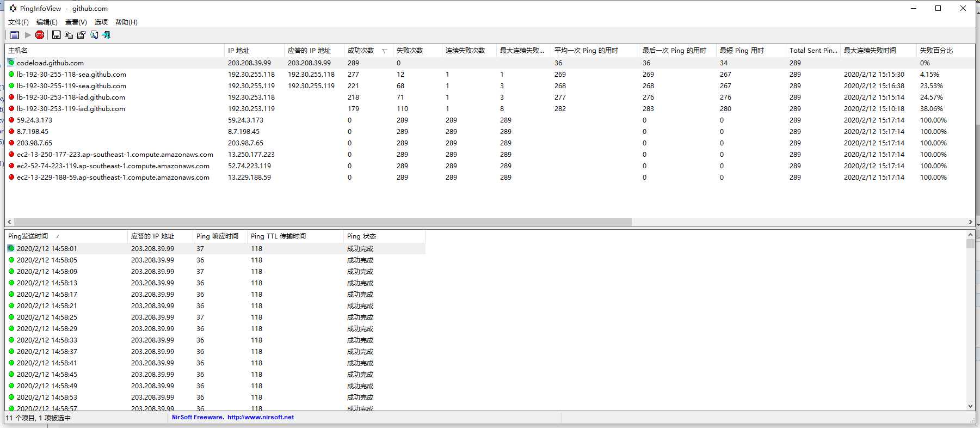Image resolution: width=980 pixels, height=428 pixels.
Task: Click red status dot for lb-192-30-253-119-iad.github.com
Action: (11, 108)
